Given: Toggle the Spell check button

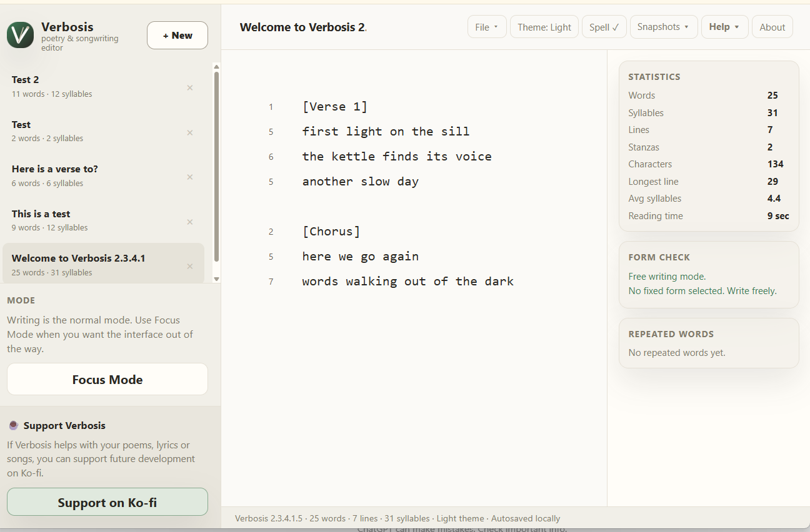Looking at the screenshot, I should tap(604, 27).
